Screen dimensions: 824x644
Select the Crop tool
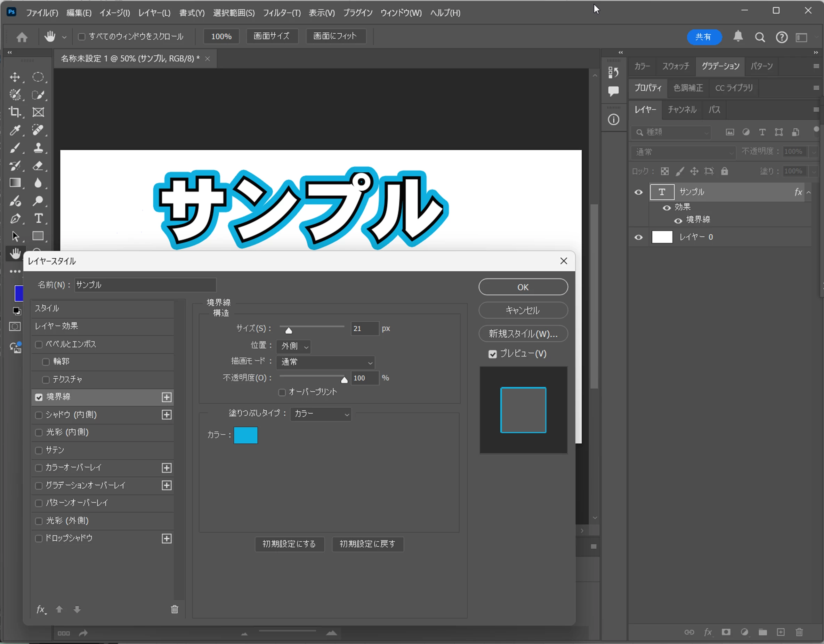coord(15,112)
